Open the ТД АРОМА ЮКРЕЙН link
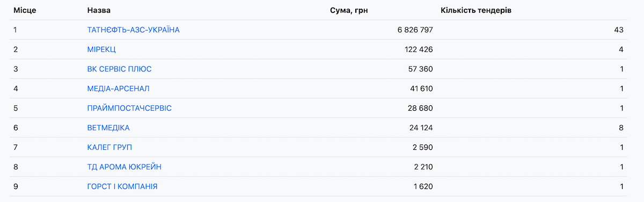644x202 pixels. click(x=124, y=167)
